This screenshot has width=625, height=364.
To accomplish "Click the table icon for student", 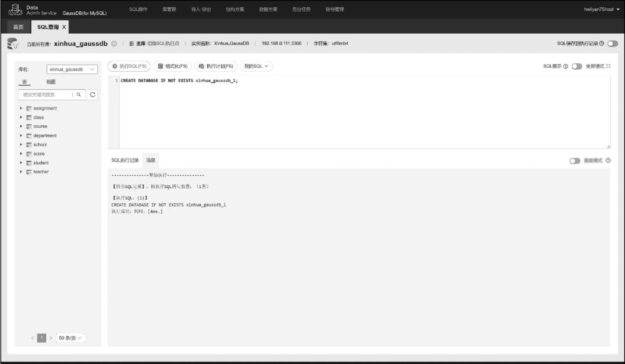I will coord(29,163).
